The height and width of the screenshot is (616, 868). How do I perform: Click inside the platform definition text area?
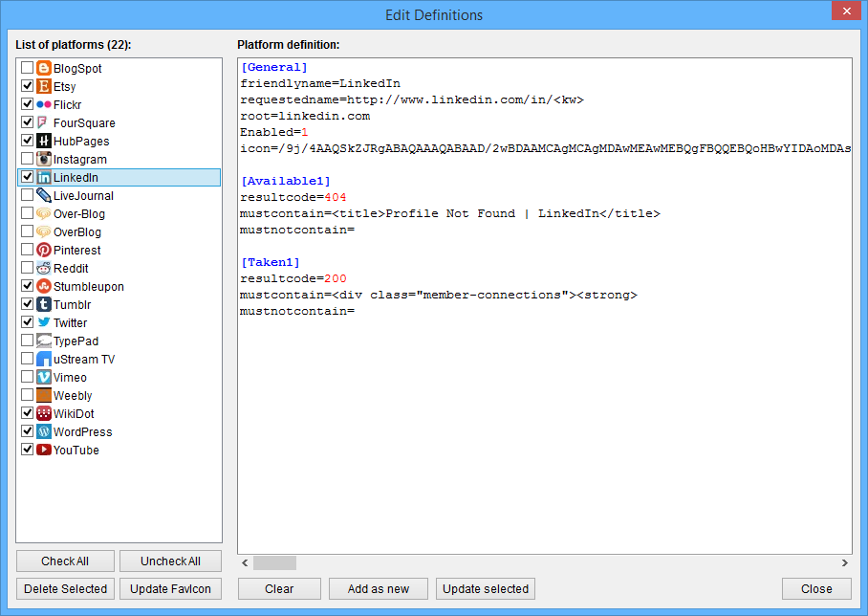[544, 430]
